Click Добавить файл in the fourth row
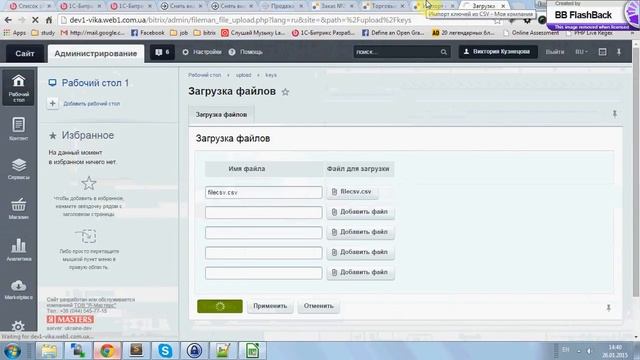The image size is (640, 360). coord(360,252)
